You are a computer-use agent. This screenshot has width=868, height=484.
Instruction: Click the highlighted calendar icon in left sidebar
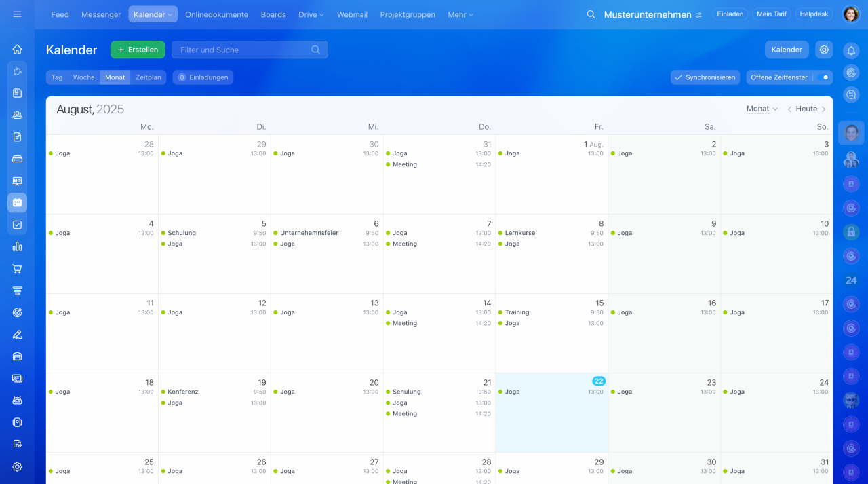click(17, 202)
